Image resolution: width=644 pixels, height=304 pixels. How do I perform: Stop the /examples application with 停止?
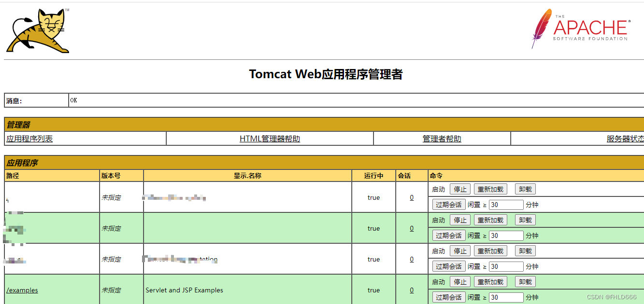click(x=460, y=281)
